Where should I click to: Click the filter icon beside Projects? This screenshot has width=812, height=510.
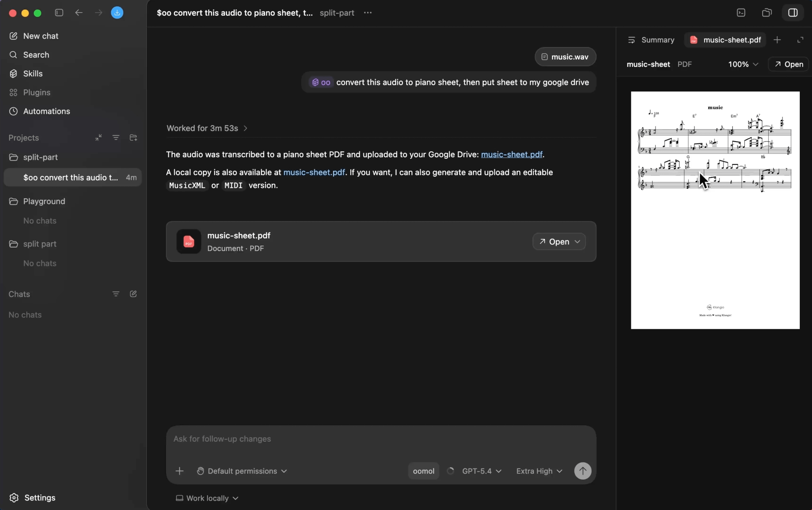(116, 138)
